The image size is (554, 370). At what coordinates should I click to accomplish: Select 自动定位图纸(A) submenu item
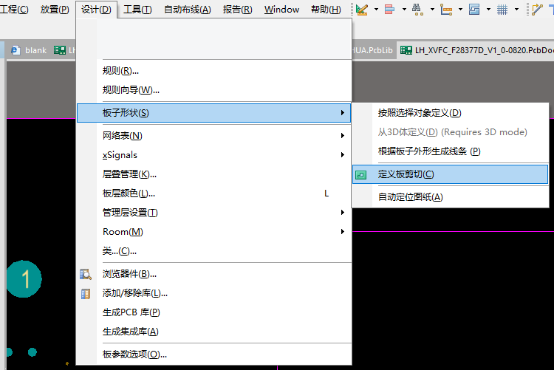coord(450,197)
